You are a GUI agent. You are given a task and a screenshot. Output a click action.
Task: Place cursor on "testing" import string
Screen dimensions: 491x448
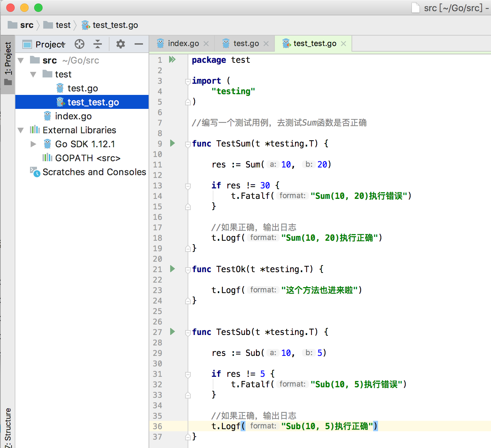[233, 91]
